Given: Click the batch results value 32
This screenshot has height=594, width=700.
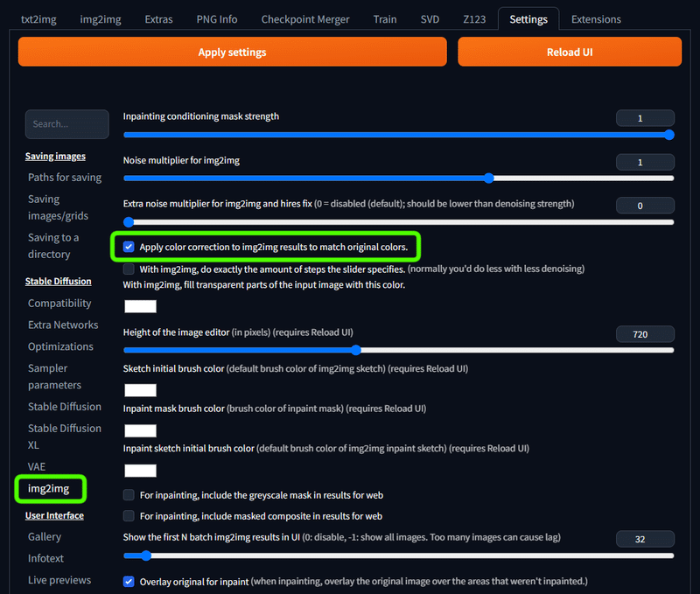Looking at the screenshot, I should pos(645,539).
